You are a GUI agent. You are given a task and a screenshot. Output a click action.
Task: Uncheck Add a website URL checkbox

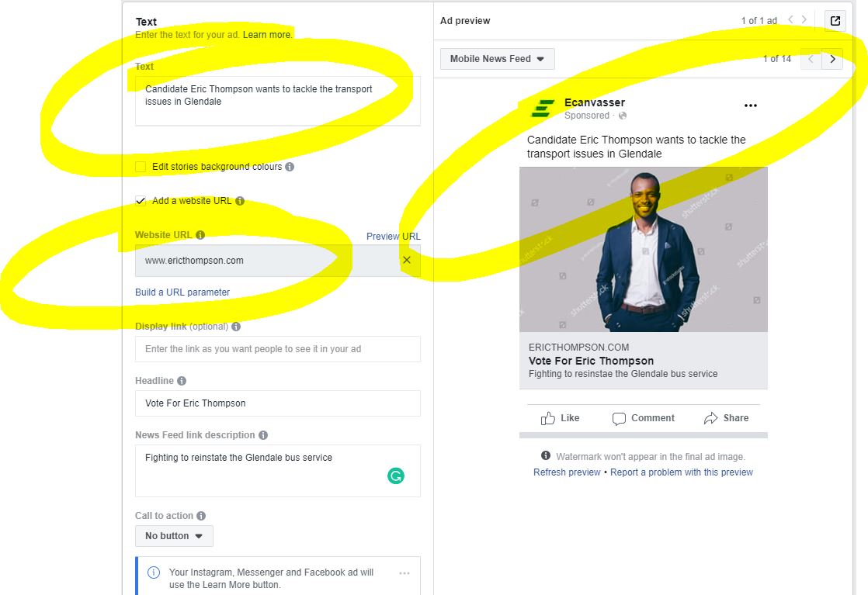coord(141,201)
